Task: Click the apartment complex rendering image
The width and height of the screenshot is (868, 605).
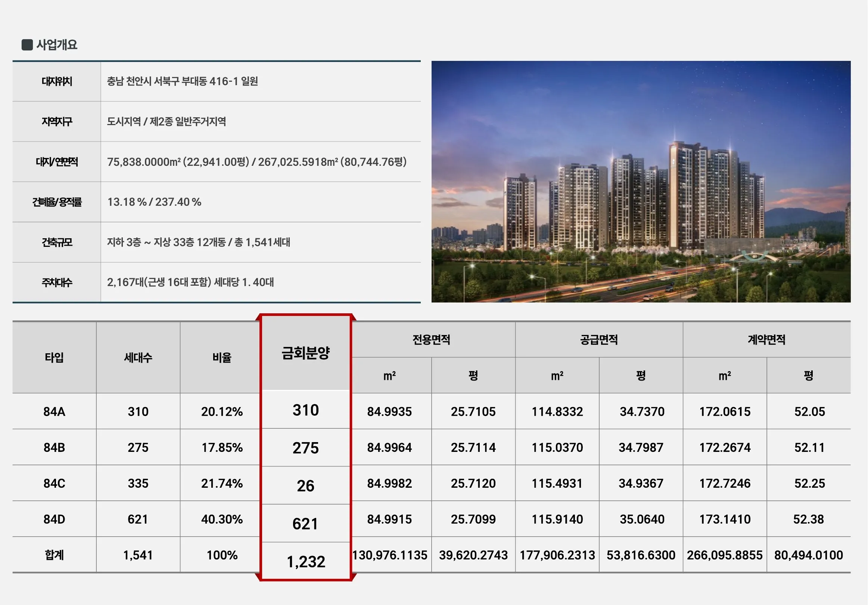Action: click(641, 181)
